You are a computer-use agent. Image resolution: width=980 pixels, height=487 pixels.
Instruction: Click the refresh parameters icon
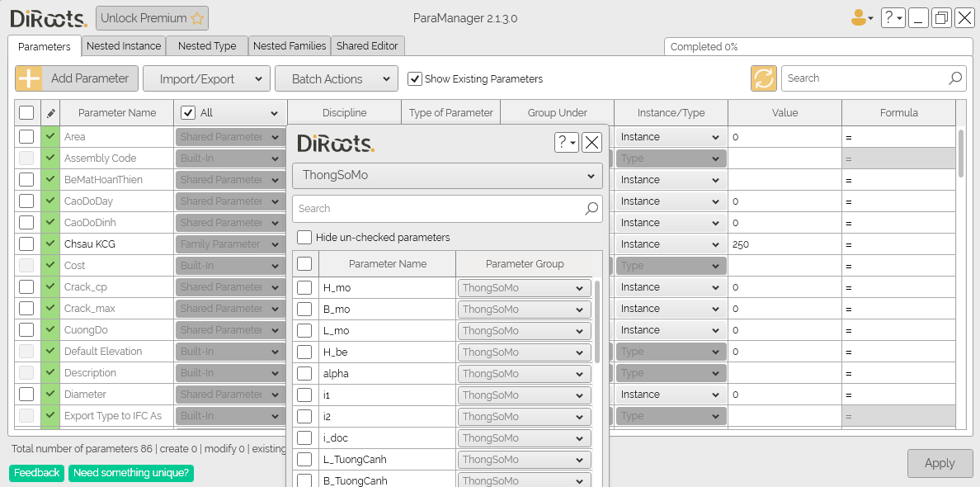763,78
